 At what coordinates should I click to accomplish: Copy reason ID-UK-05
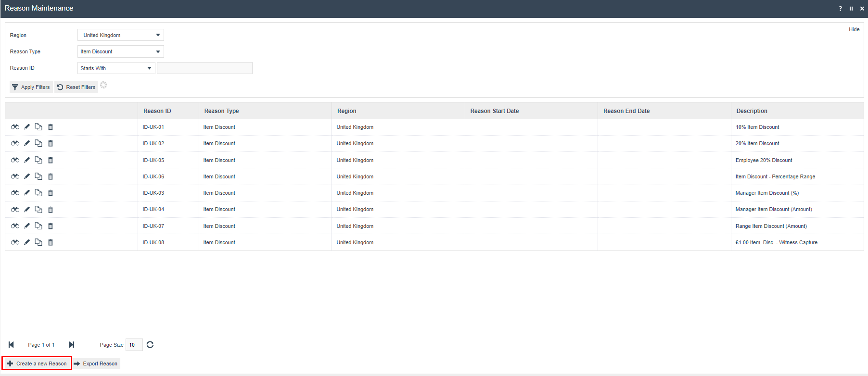38,160
